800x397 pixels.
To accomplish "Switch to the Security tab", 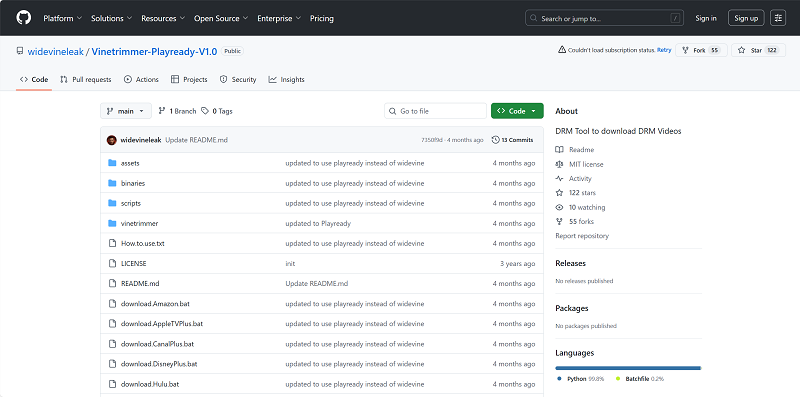I will 238,80.
